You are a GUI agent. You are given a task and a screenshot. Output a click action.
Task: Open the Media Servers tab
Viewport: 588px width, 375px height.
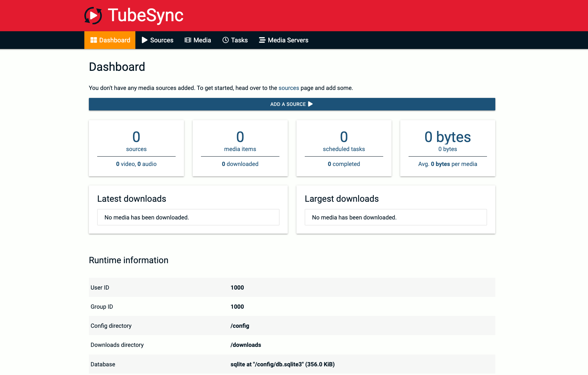pyautogui.click(x=288, y=40)
